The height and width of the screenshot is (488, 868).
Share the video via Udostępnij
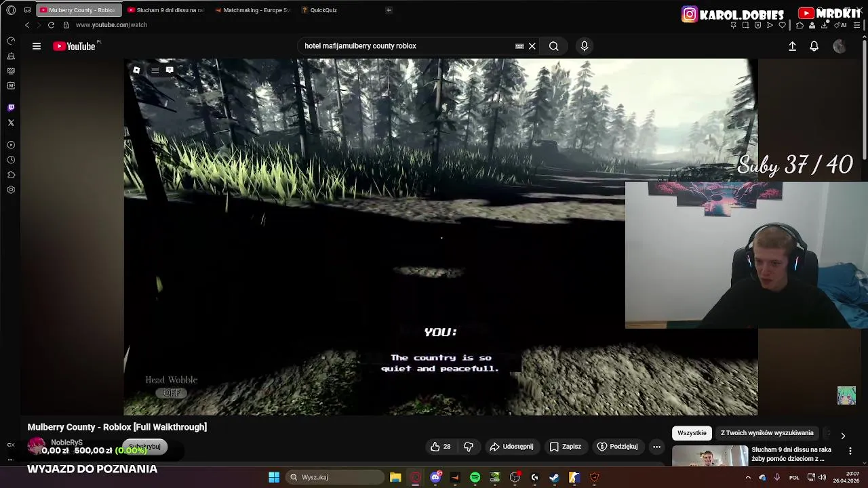[511, 447]
